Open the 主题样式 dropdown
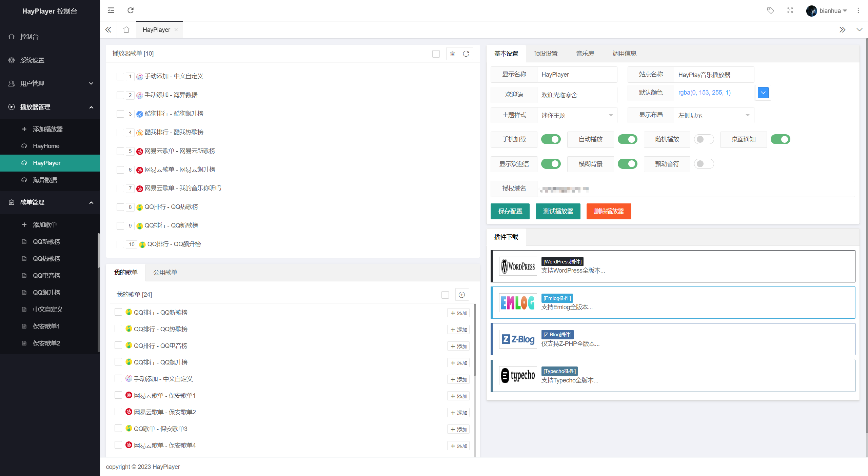This screenshot has height=476, width=868. [x=577, y=115]
